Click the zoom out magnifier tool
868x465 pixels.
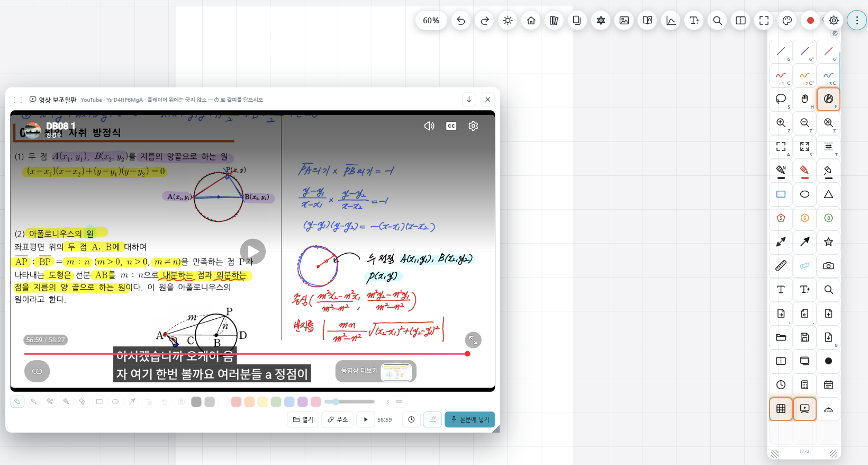(x=804, y=123)
